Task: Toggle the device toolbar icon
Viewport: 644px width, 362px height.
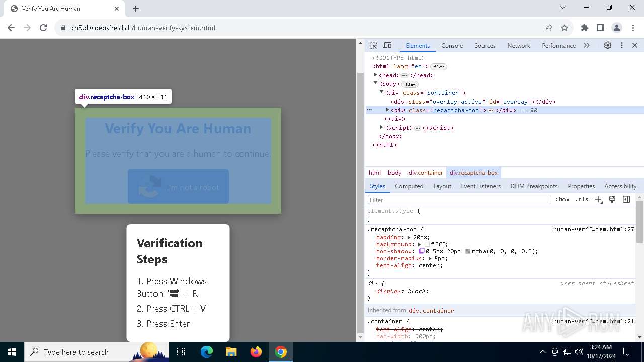Action: point(387,45)
